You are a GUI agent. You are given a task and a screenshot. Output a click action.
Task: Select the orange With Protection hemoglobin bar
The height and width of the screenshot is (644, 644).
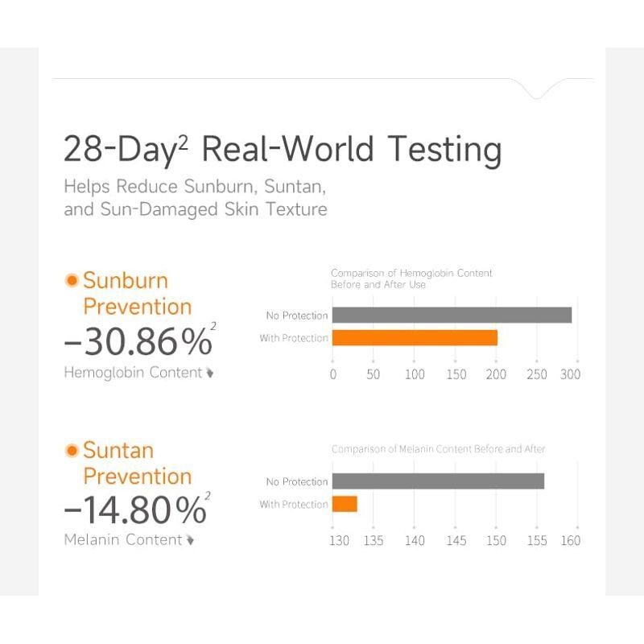click(x=415, y=338)
